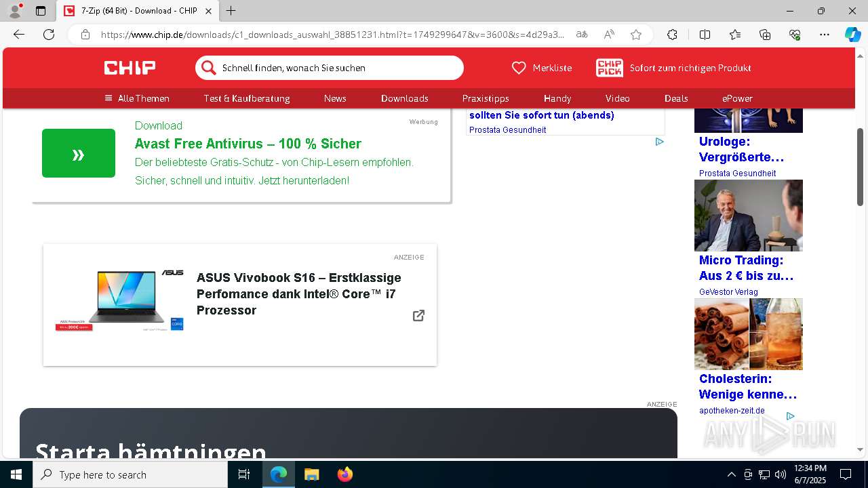Click the CHIP logo in header

(130, 68)
